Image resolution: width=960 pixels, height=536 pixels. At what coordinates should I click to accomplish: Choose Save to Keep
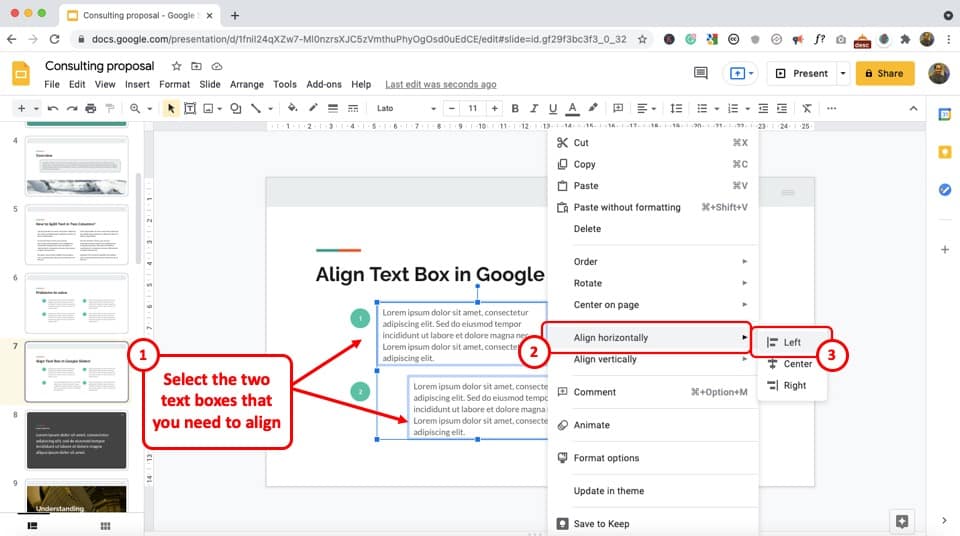click(653, 524)
